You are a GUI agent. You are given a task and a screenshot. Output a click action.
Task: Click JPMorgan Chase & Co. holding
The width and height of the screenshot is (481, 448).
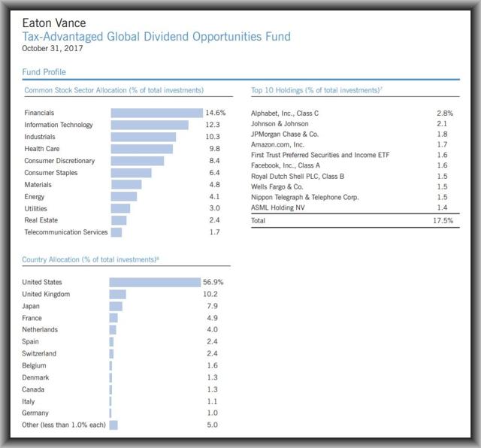point(285,135)
